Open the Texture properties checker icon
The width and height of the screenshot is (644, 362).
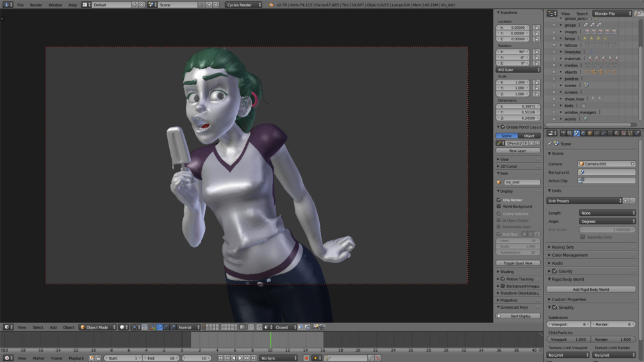tap(623, 133)
